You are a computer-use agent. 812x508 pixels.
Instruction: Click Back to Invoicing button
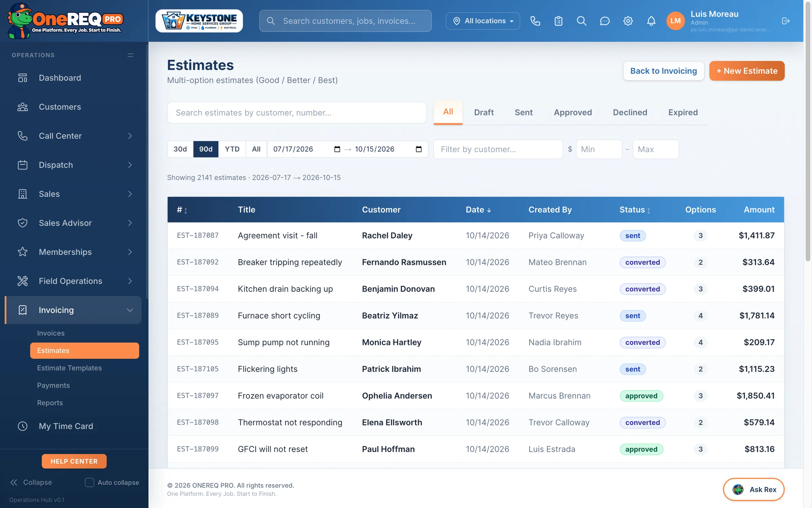[x=663, y=71]
